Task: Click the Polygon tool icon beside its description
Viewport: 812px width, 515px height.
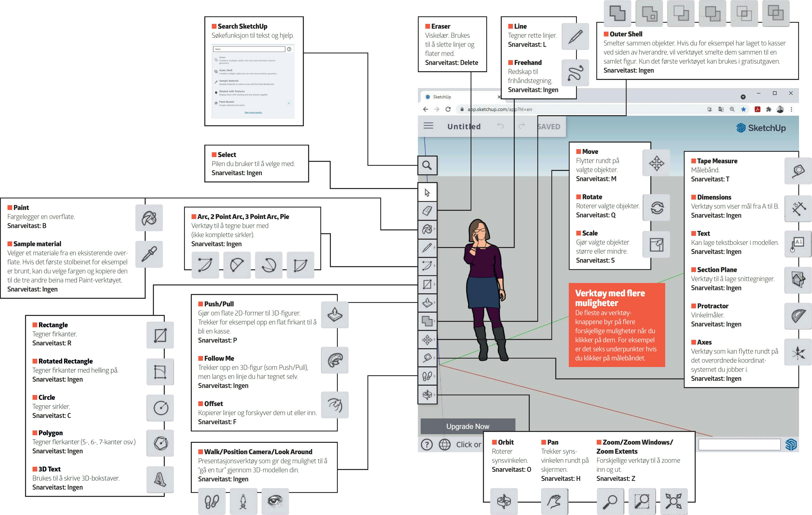Action: [x=160, y=443]
